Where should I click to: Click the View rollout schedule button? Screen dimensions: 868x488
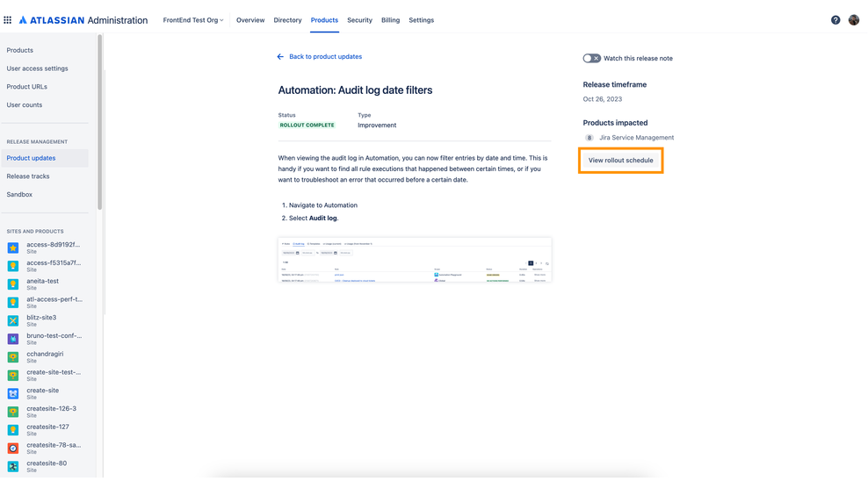pos(620,161)
